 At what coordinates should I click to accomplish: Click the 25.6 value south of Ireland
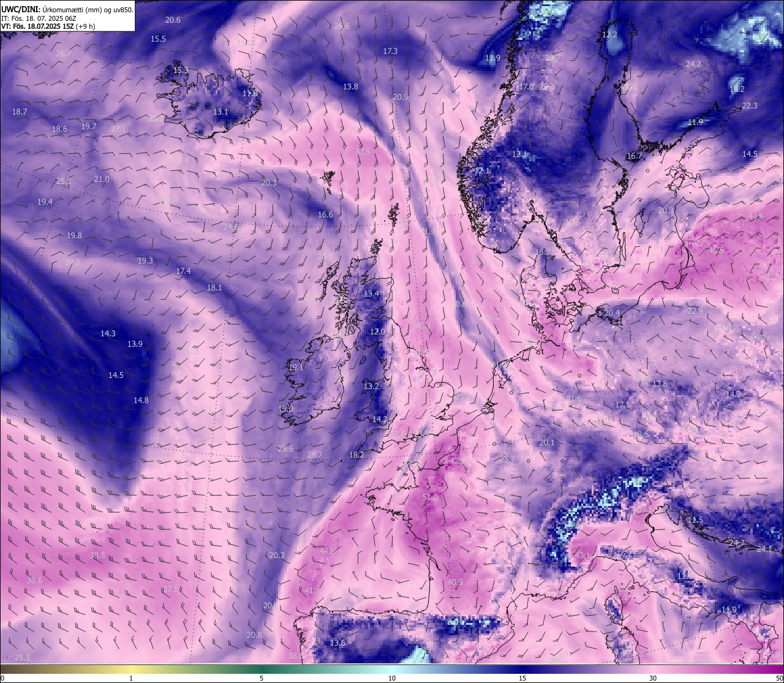(x=285, y=448)
